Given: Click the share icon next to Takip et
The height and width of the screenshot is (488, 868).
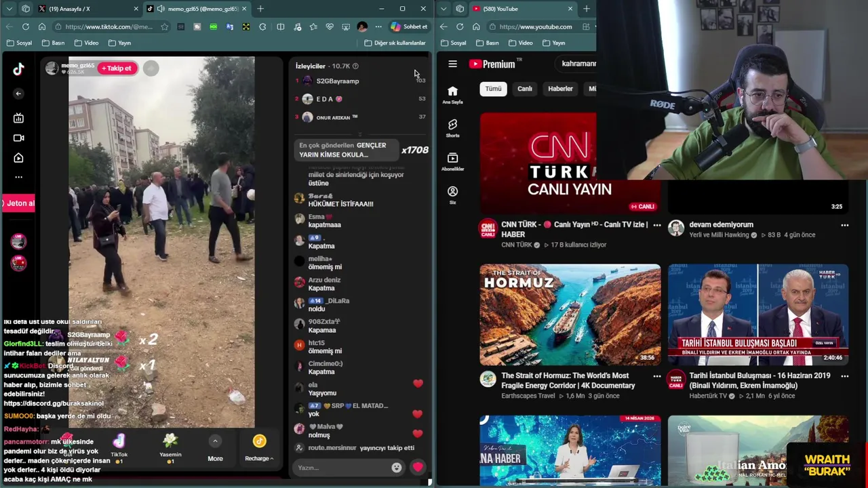Looking at the screenshot, I should pos(151,68).
